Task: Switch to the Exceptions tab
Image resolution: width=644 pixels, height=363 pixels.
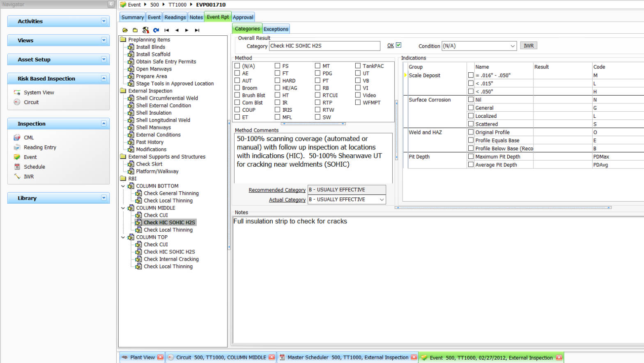Action: [276, 29]
